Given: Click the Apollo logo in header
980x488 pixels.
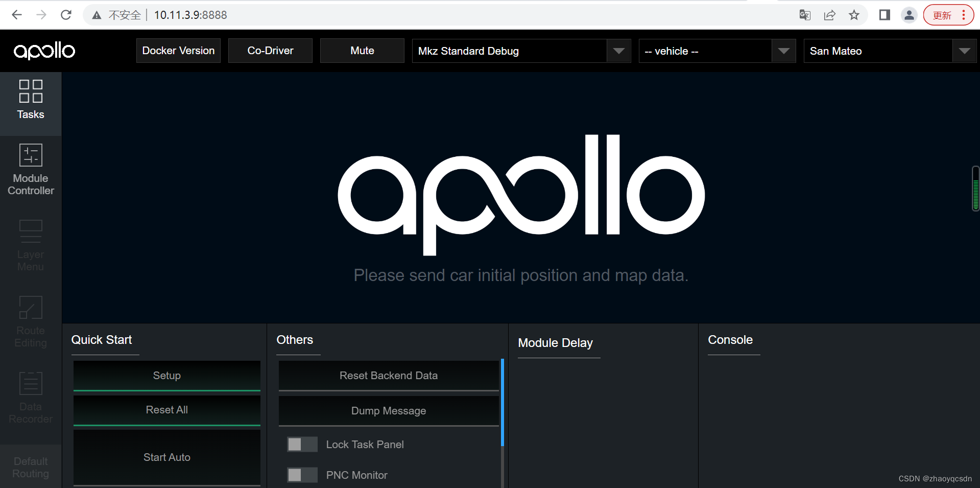Looking at the screenshot, I should coord(44,51).
